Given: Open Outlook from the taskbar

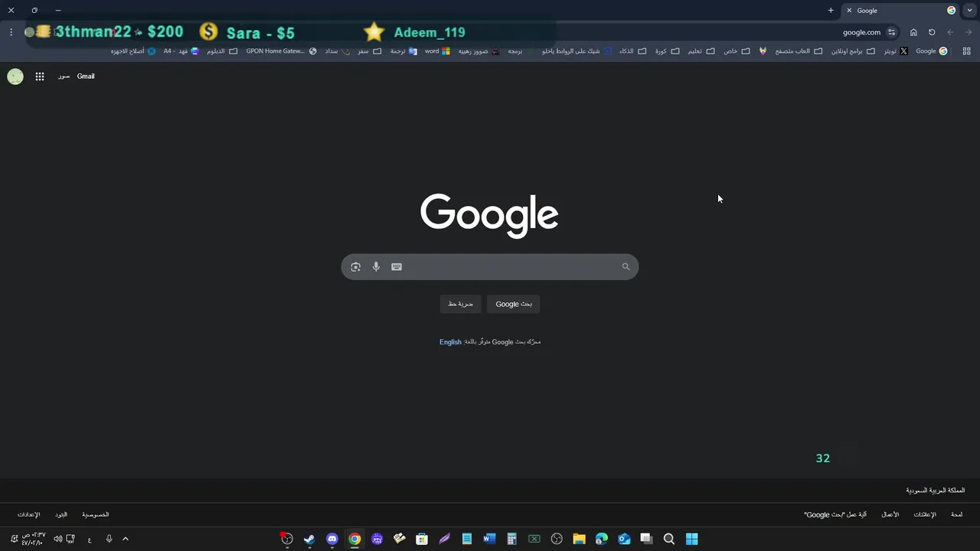Looking at the screenshot, I should click(x=624, y=539).
